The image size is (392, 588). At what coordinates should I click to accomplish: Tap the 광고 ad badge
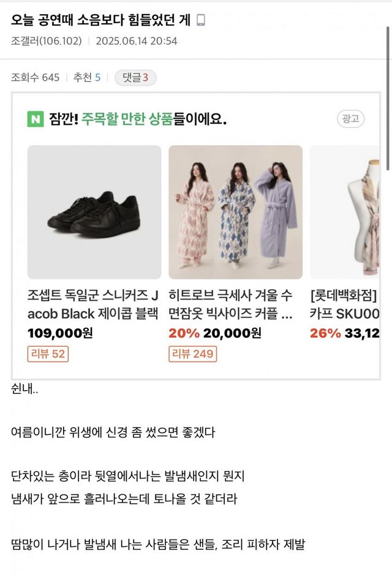[350, 119]
